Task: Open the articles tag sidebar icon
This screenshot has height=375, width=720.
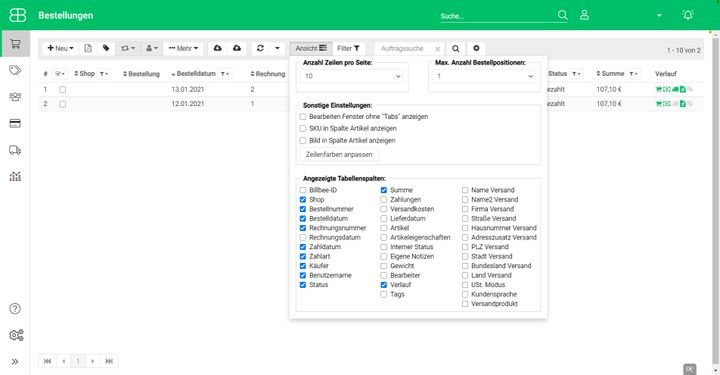Action: (15, 70)
